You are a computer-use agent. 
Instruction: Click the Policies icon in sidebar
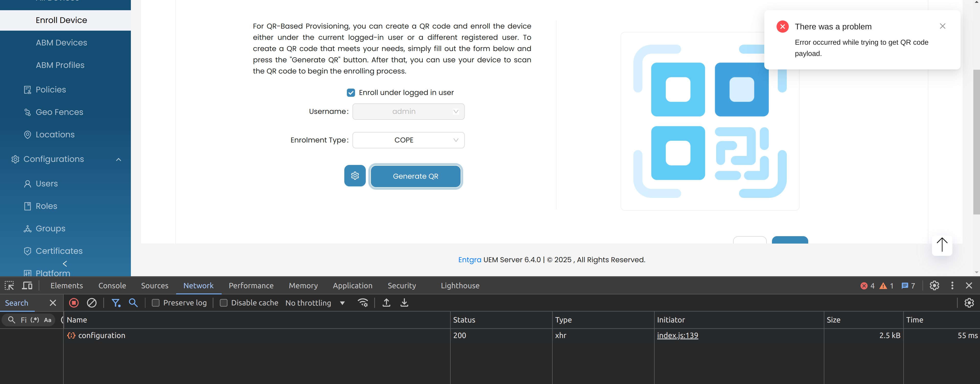27,90
